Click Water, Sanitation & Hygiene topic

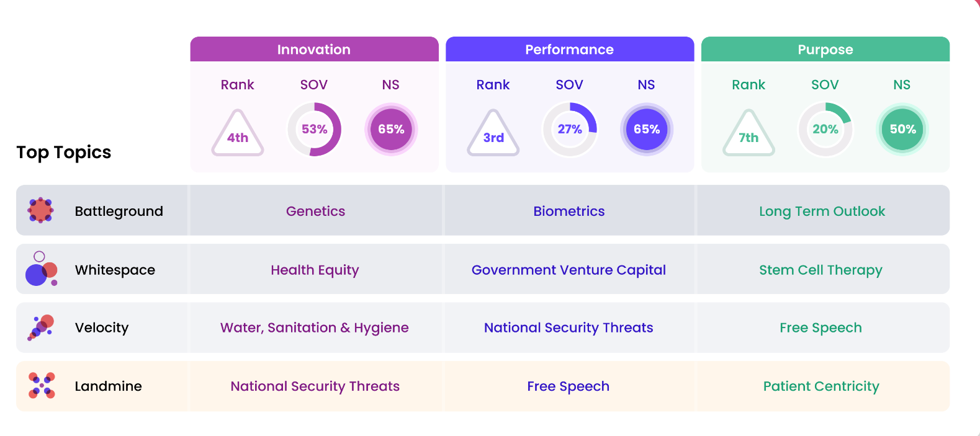[314, 327]
